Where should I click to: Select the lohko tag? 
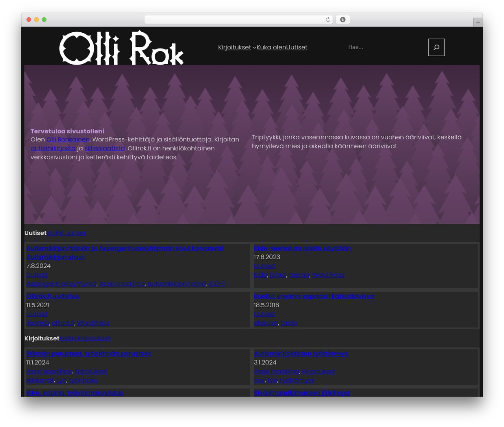tap(278, 275)
